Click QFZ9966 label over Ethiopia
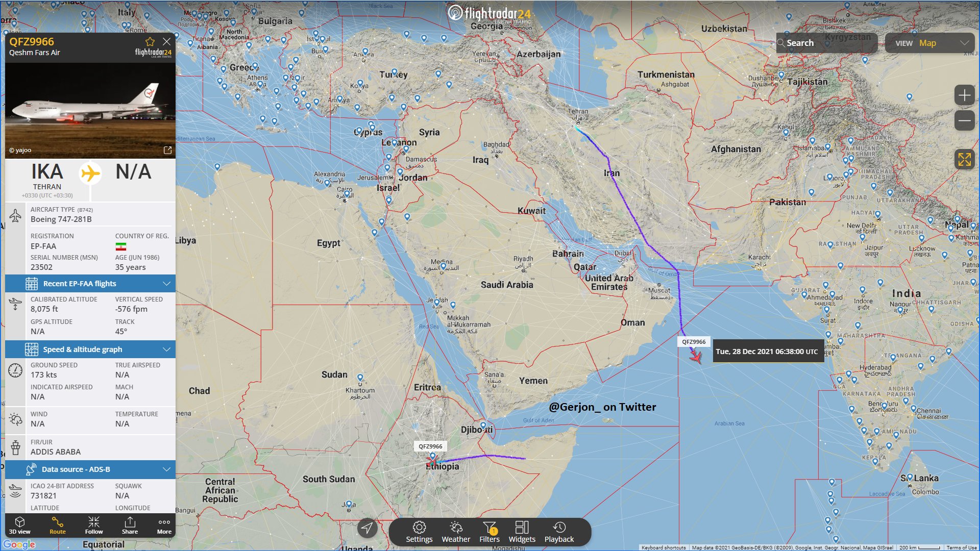Screen dimensions: 980x551 430,446
